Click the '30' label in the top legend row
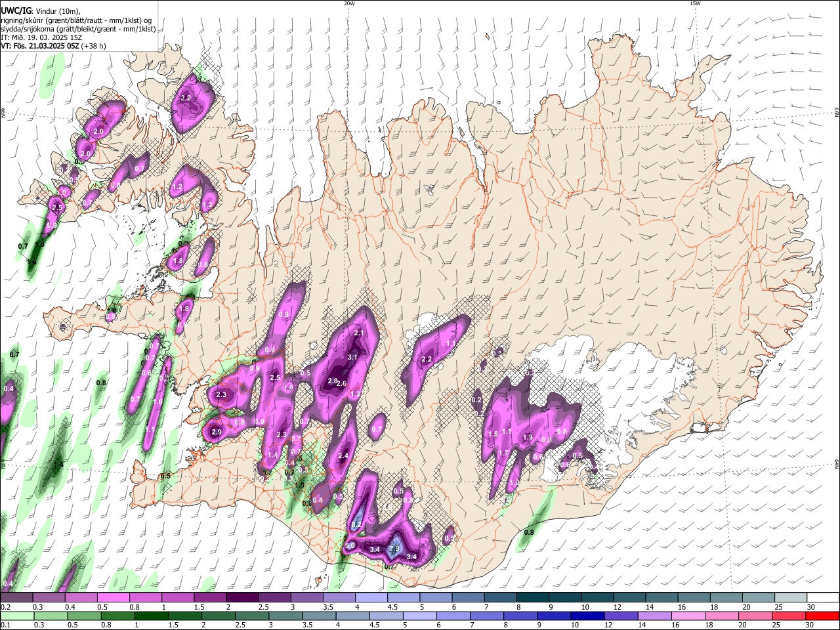Viewport: 840px width, 630px height. (x=810, y=607)
